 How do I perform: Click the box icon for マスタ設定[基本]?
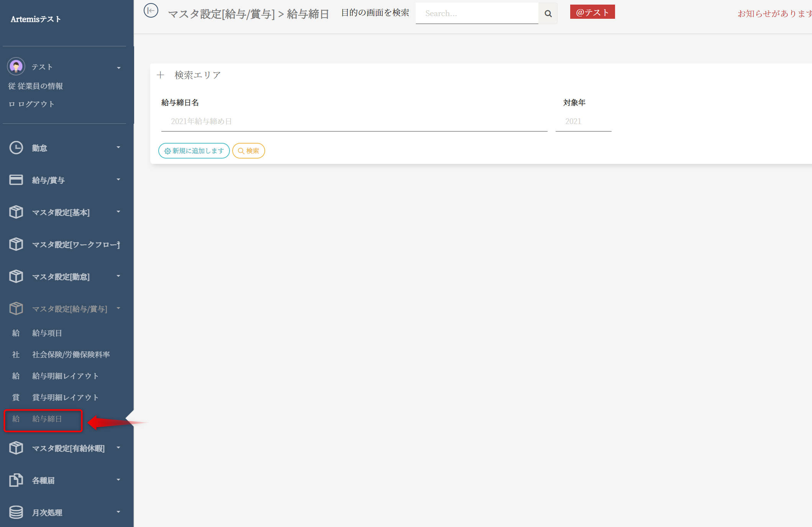[16, 212]
